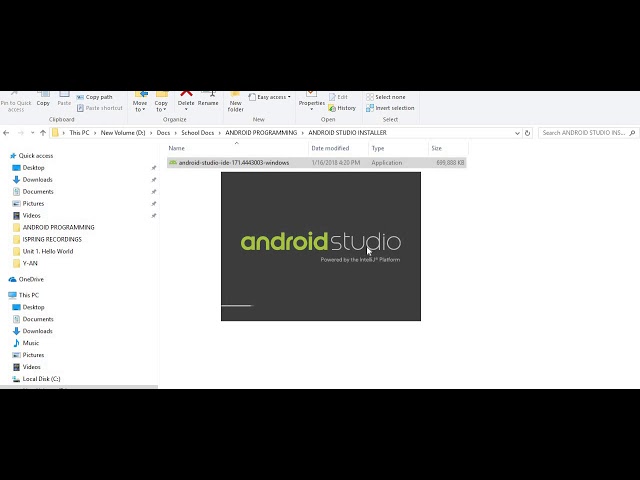The width and height of the screenshot is (640, 480).
Task: Refresh the folder view
Action: coord(527,133)
